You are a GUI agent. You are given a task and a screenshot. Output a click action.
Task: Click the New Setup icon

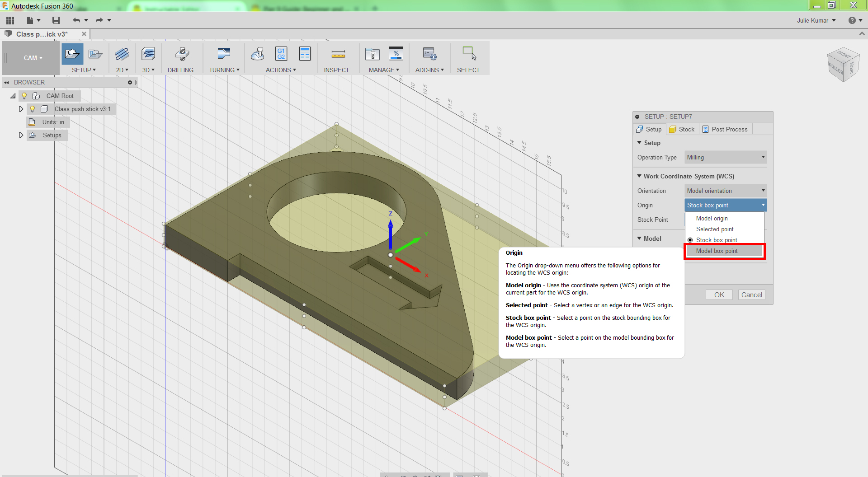coord(72,54)
